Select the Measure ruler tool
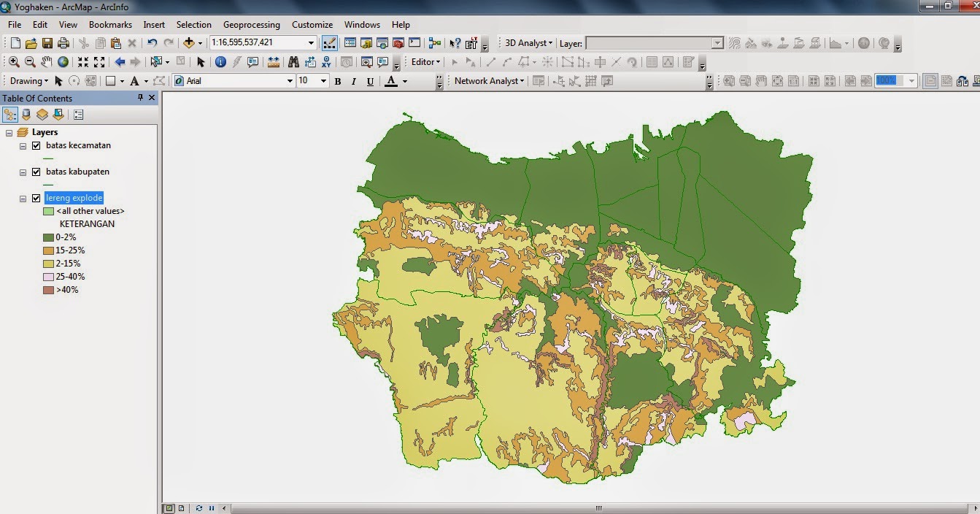The height and width of the screenshot is (514, 980). [x=274, y=62]
